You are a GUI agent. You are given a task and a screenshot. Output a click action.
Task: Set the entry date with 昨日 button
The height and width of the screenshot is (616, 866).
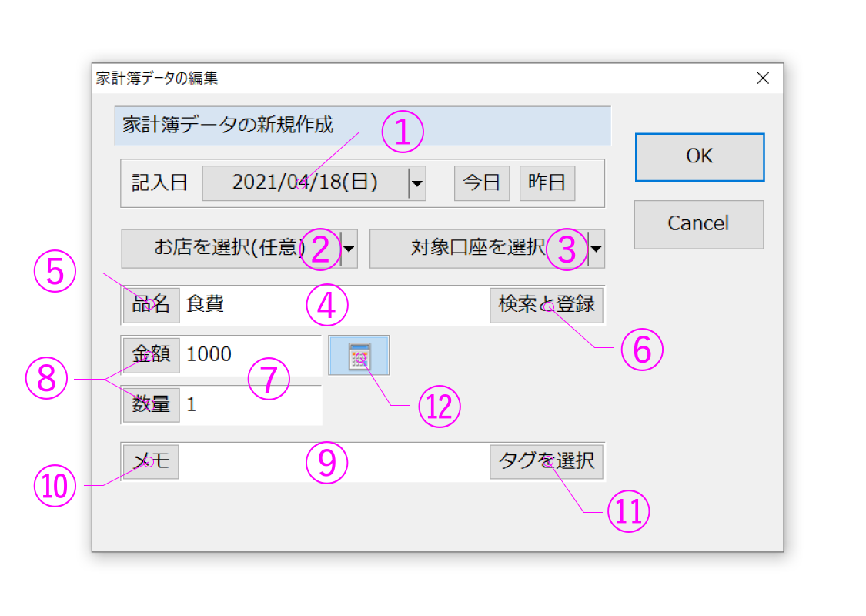547,183
